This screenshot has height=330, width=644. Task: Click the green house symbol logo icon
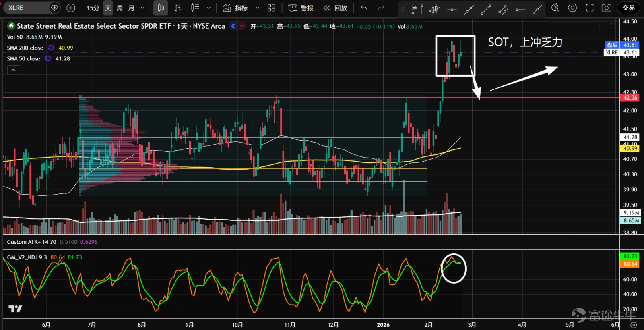point(11,26)
